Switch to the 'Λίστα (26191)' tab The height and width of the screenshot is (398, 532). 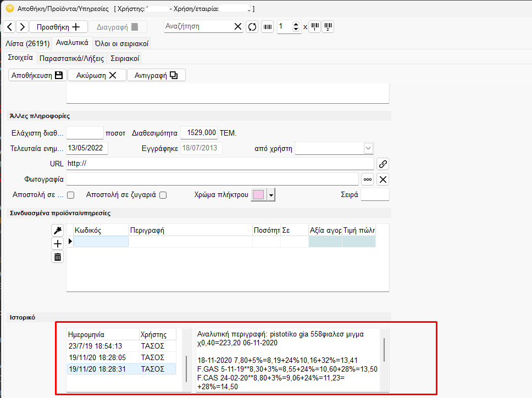coord(27,44)
